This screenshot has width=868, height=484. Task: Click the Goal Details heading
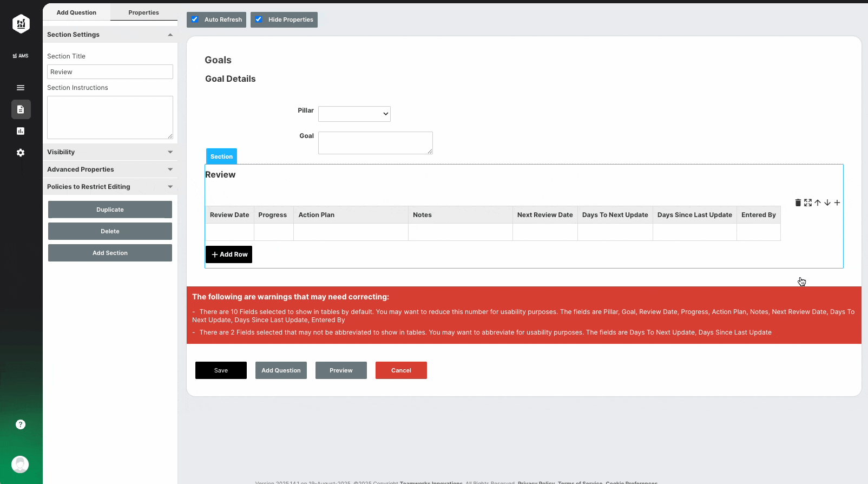pos(231,79)
